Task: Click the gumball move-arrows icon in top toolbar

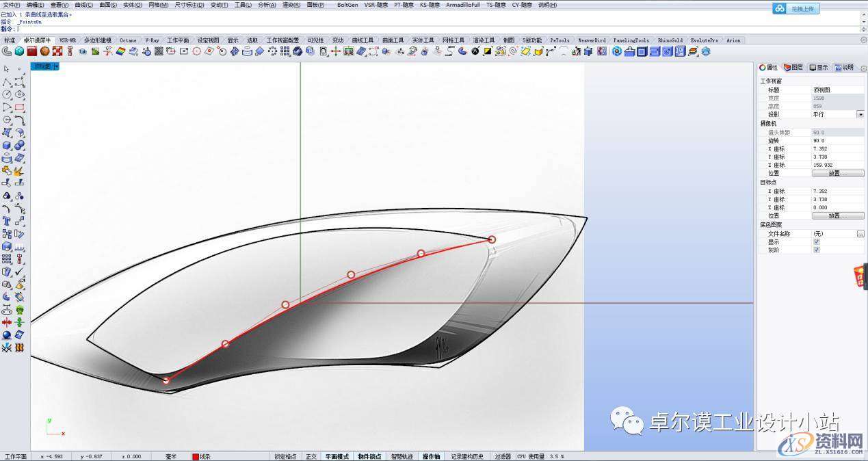Action: (x=335, y=51)
